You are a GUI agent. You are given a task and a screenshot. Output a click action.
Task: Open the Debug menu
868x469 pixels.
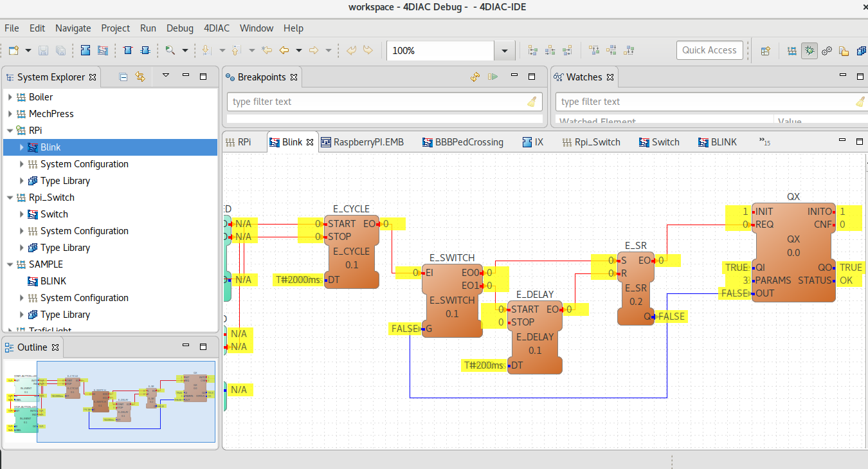179,28
